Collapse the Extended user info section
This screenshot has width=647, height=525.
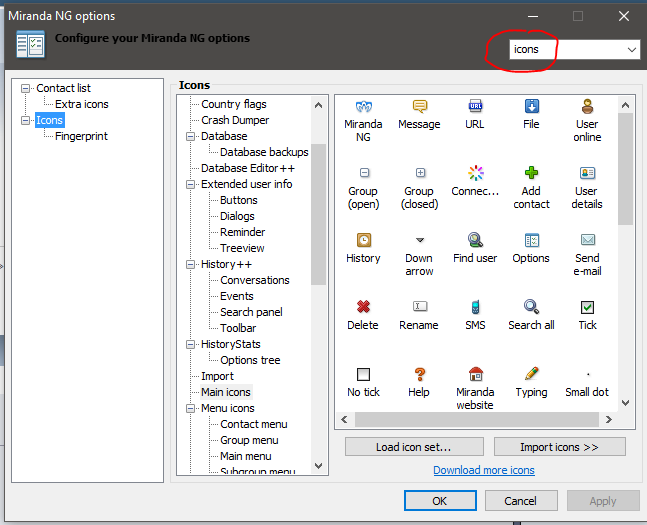click(x=190, y=184)
